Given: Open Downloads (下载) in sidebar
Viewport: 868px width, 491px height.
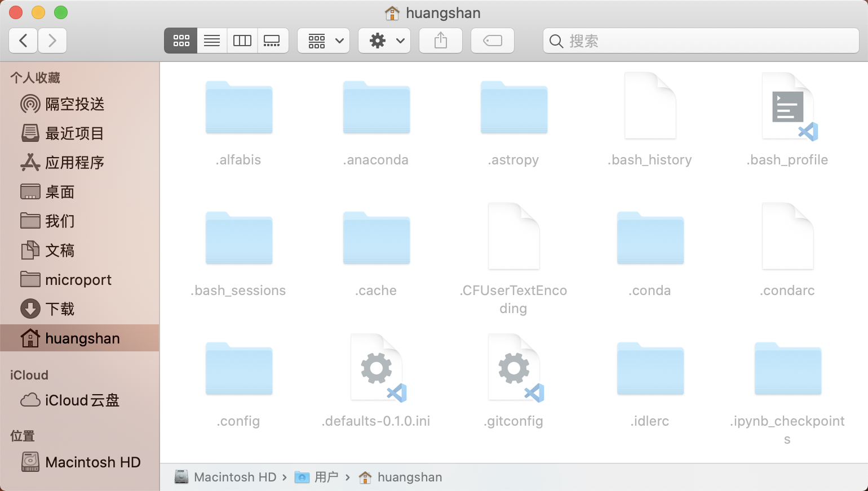Looking at the screenshot, I should coord(79,309).
